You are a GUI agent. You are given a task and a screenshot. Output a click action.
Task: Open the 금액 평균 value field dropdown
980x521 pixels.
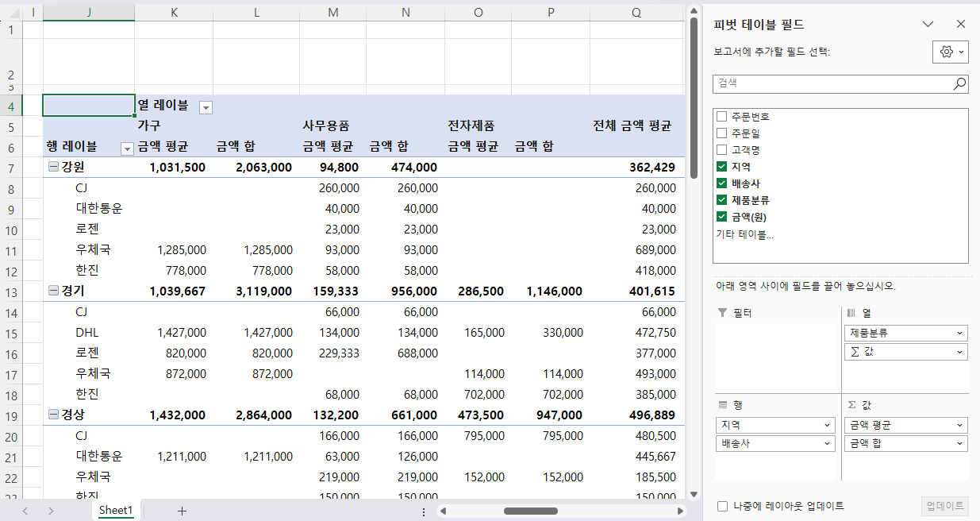tap(960, 425)
